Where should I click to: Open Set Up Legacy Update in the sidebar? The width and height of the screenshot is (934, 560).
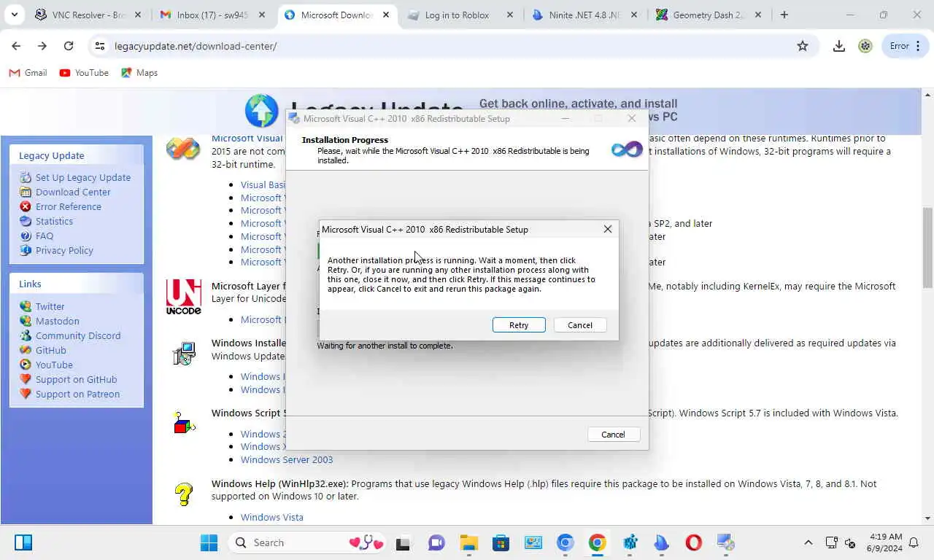point(83,177)
